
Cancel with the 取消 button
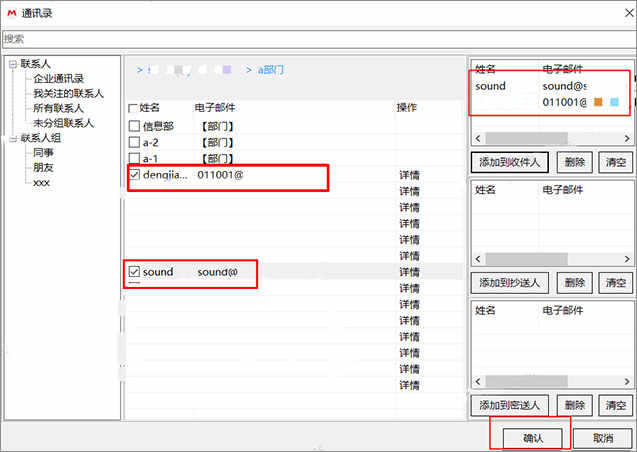point(603,438)
